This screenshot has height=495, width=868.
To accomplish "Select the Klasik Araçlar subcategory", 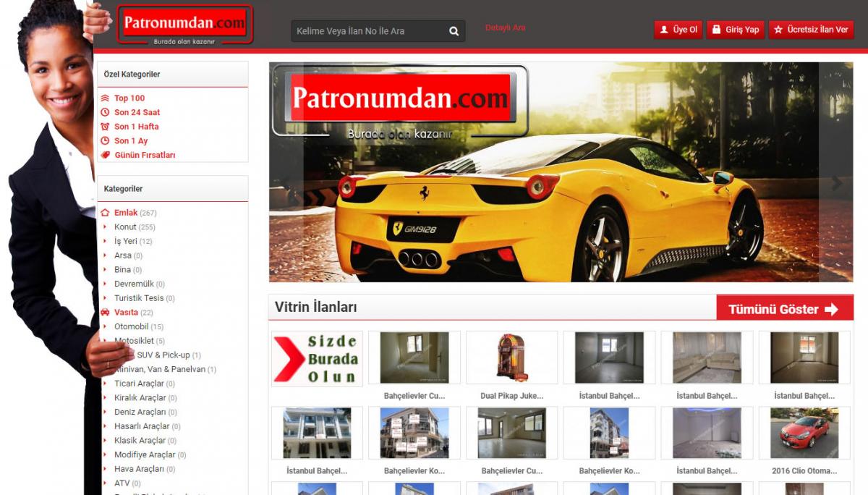I will pos(140,441).
